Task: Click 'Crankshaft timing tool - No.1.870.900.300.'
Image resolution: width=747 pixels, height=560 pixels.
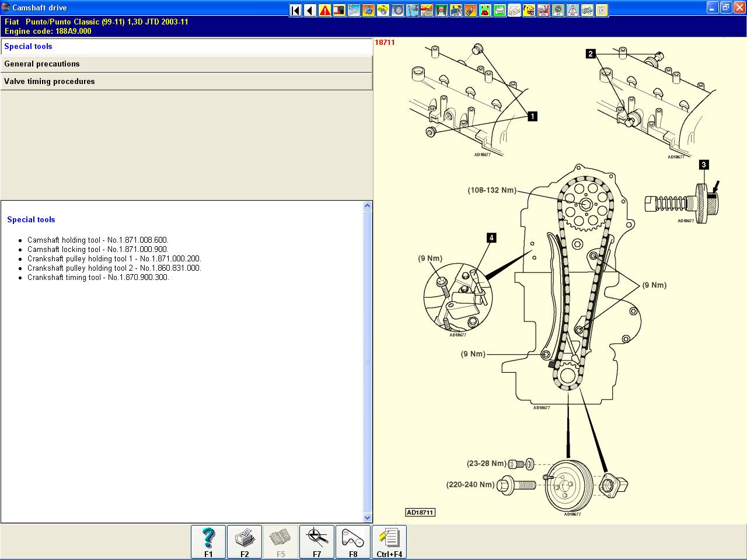Action: click(98, 278)
